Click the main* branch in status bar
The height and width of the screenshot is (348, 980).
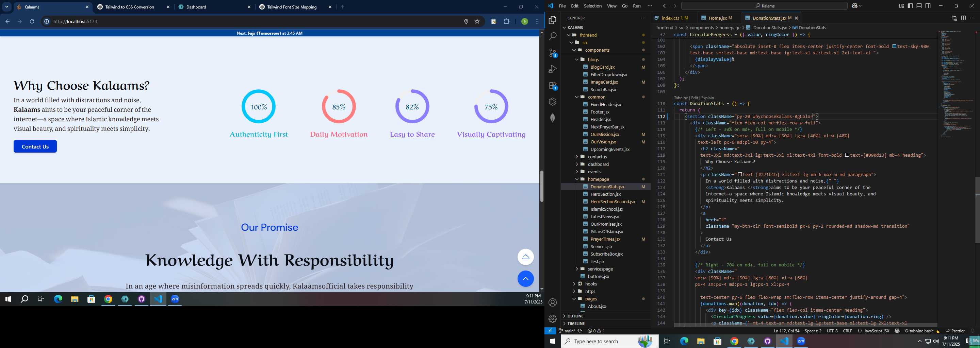567,331
